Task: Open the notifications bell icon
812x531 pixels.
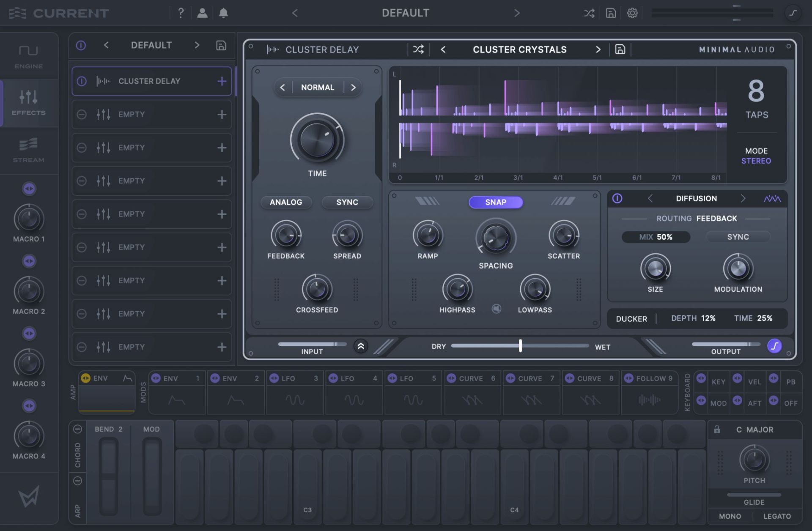Action: coord(224,13)
